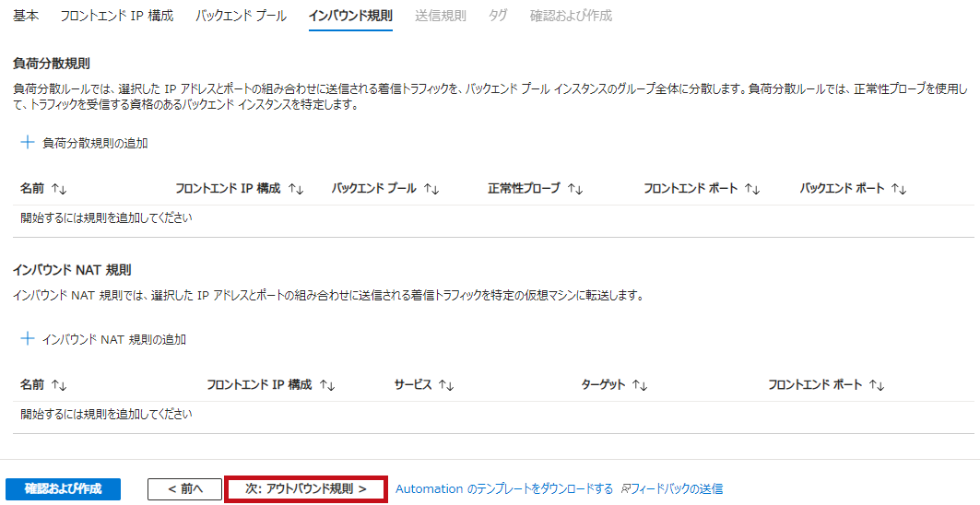Click 正常性プローブ column header
This screenshot has width=980, height=505.
[x=524, y=188]
